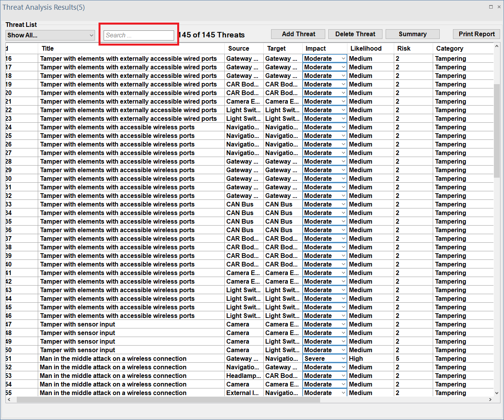Open Impact dropdown in threat row 16

pyautogui.click(x=343, y=59)
